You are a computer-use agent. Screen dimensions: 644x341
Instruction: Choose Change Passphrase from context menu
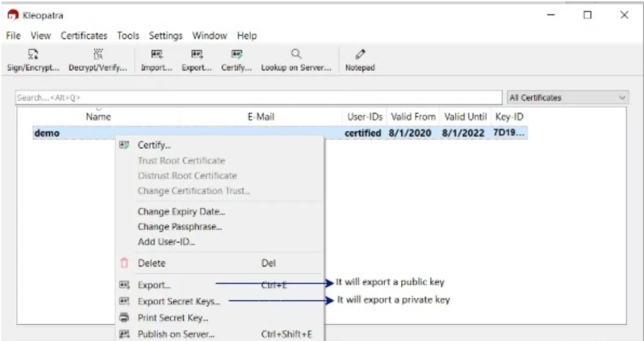point(180,226)
